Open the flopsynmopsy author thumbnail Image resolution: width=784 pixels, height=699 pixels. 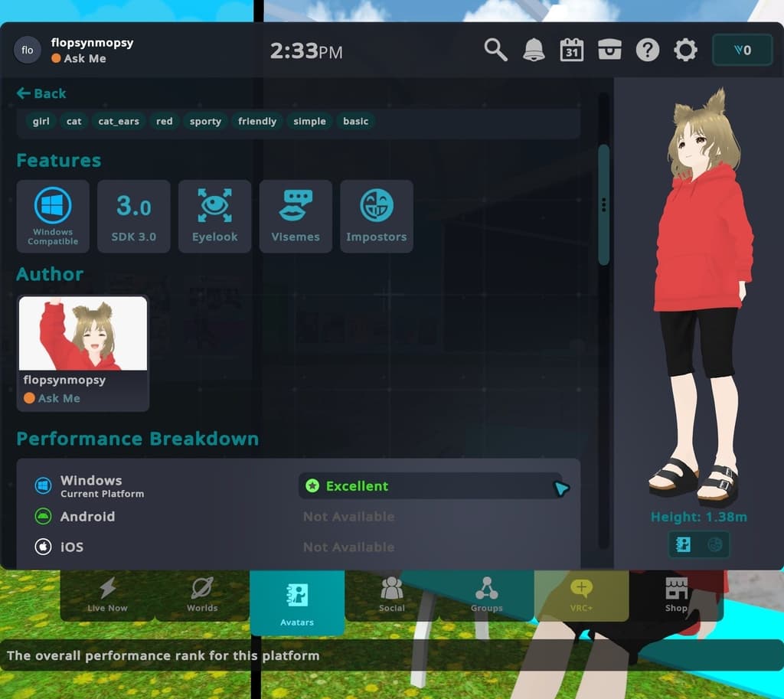click(83, 354)
